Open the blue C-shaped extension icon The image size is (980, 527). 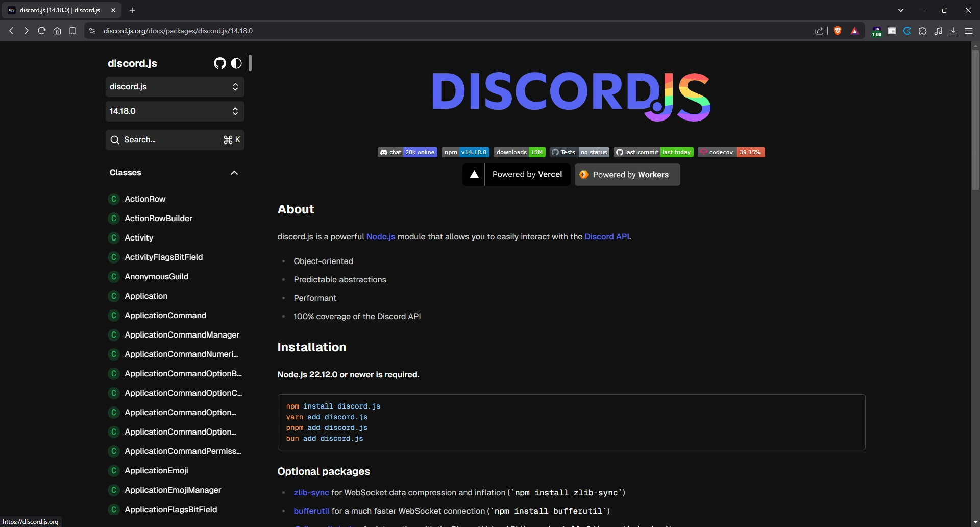[908, 31]
